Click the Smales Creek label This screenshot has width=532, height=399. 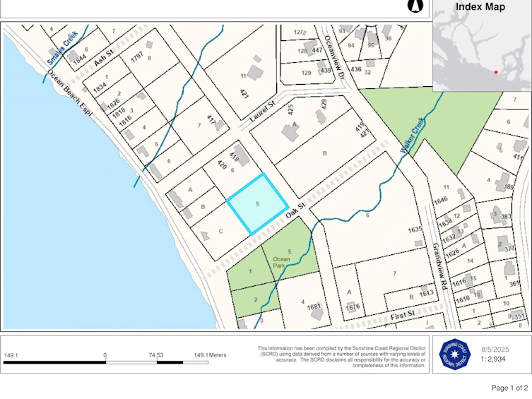[x=63, y=48]
